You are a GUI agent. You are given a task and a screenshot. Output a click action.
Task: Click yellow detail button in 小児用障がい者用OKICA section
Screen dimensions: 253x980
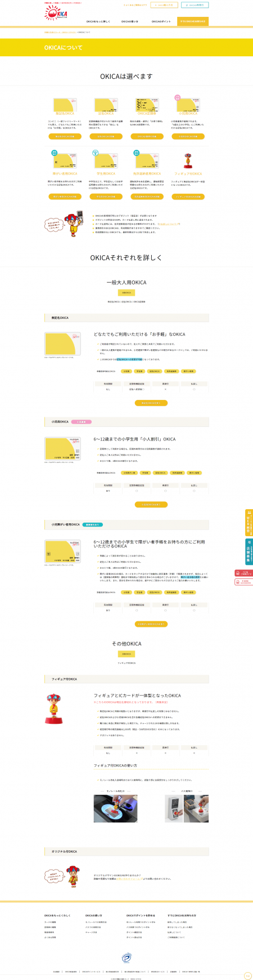click(151, 624)
